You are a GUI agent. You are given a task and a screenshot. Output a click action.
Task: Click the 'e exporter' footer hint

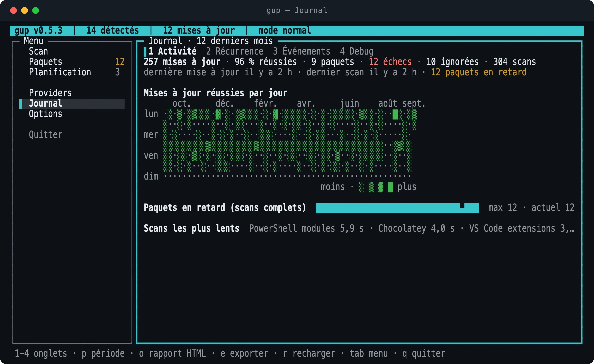click(x=244, y=353)
